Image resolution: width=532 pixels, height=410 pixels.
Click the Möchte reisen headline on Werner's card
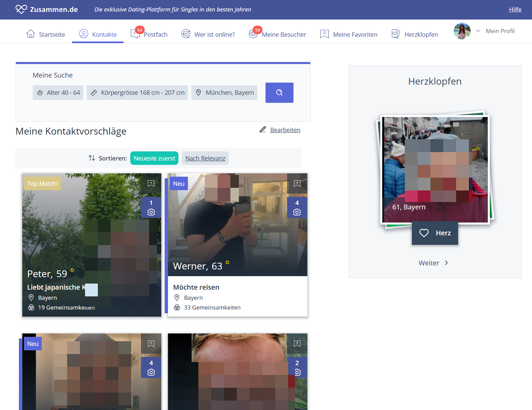tap(196, 287)
